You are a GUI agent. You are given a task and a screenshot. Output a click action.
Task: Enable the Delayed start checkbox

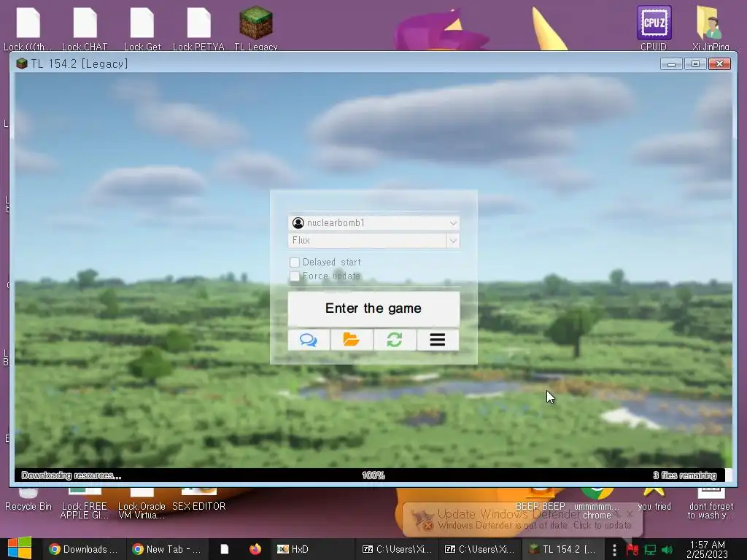click(x=295, y=262)
